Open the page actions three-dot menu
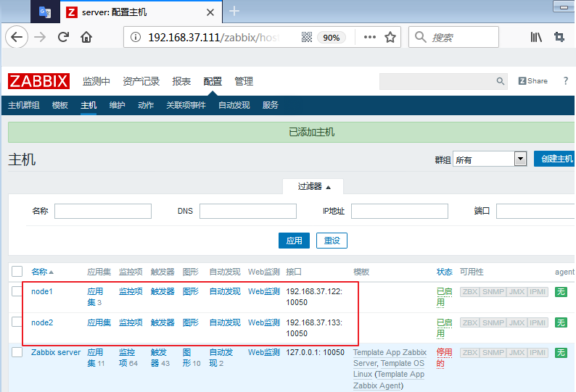 369,37
